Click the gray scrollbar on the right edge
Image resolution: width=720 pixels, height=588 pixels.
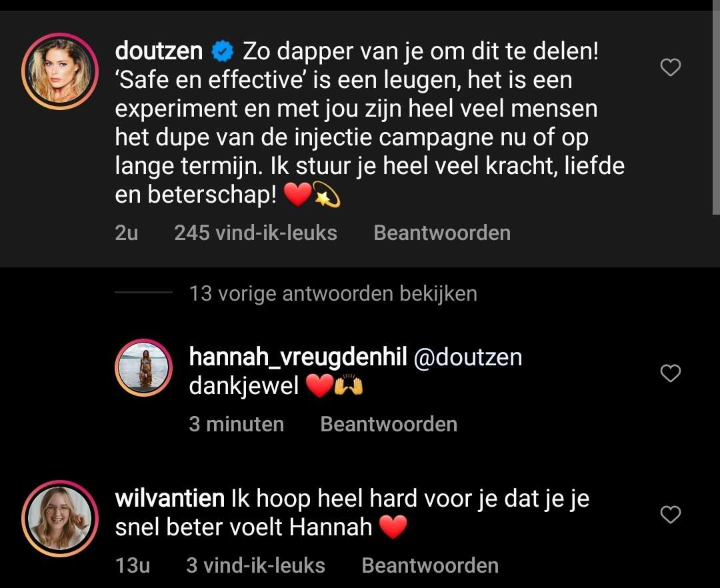pos(716,107)
